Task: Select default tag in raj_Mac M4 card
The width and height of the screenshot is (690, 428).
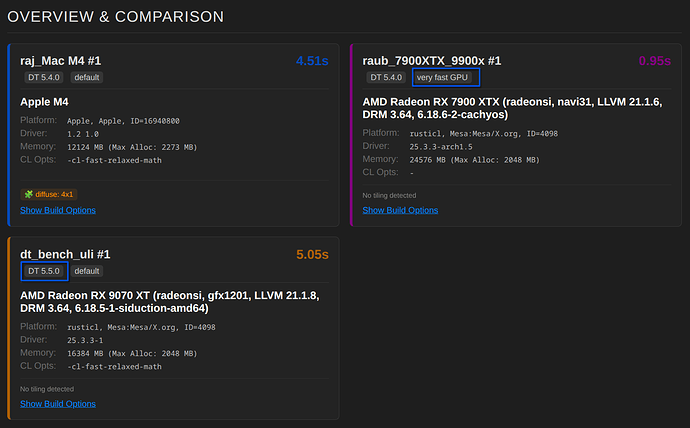Action: (x=87, y=77)
